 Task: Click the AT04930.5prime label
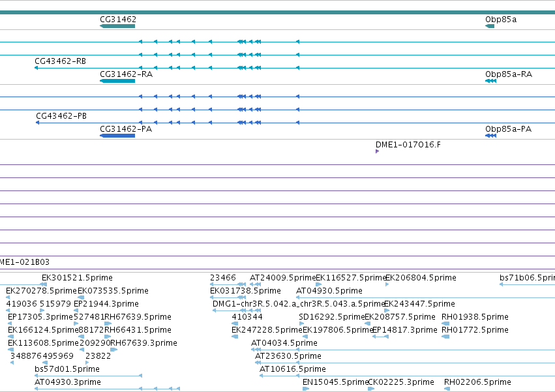(x=329, y=291)
